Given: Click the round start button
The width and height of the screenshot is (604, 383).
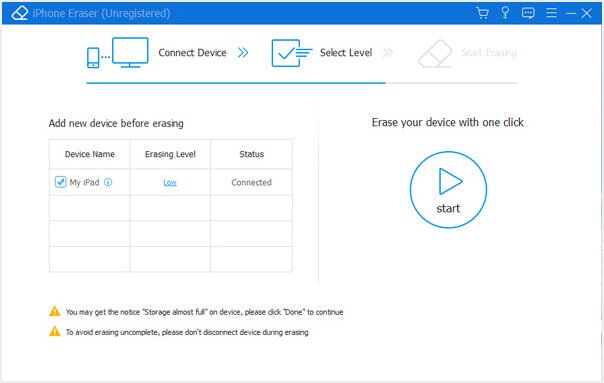Looking at the screenshot, I should [x=448, y=190].
